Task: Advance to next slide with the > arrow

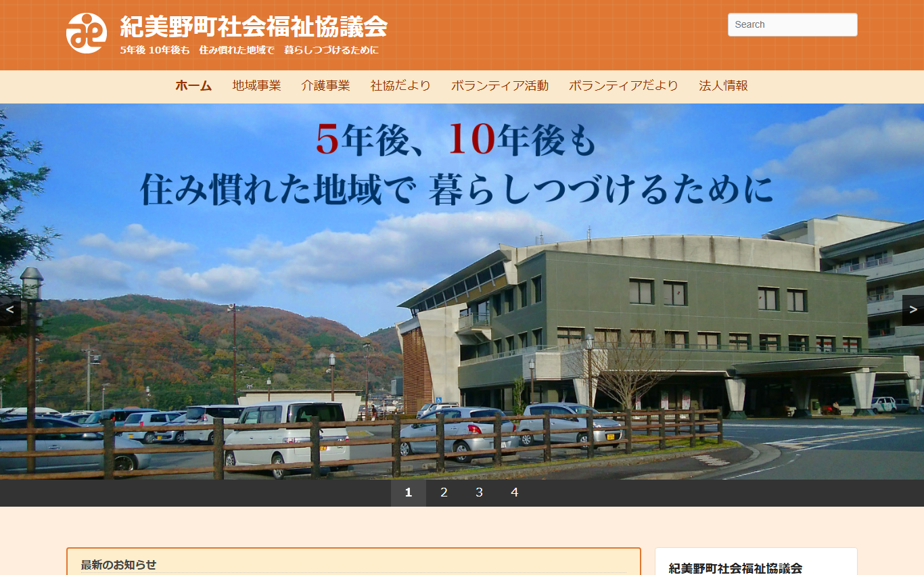Action: click(913, 310)
